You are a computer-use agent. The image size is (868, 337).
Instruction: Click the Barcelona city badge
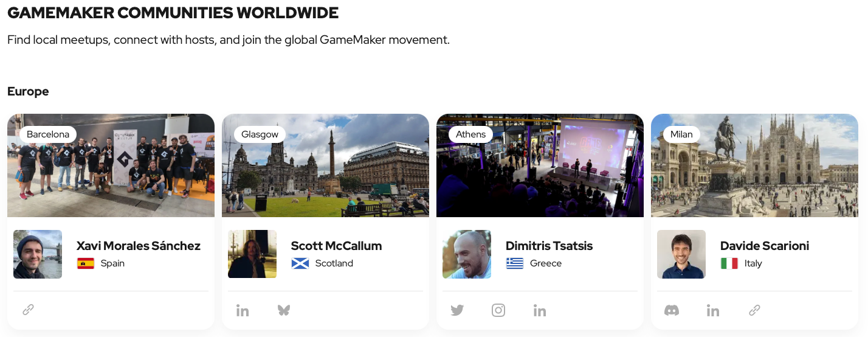click(x=48, y=134)
